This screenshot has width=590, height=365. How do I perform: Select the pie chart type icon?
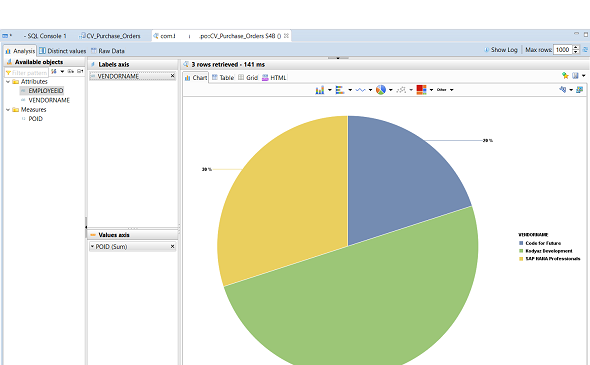(381, 90)
